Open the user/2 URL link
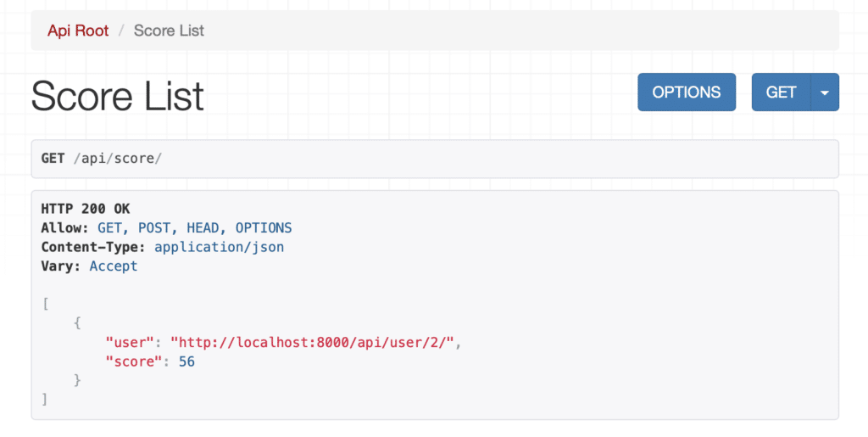The height and width of the screenshot is (437, 868). click(314, 342)
